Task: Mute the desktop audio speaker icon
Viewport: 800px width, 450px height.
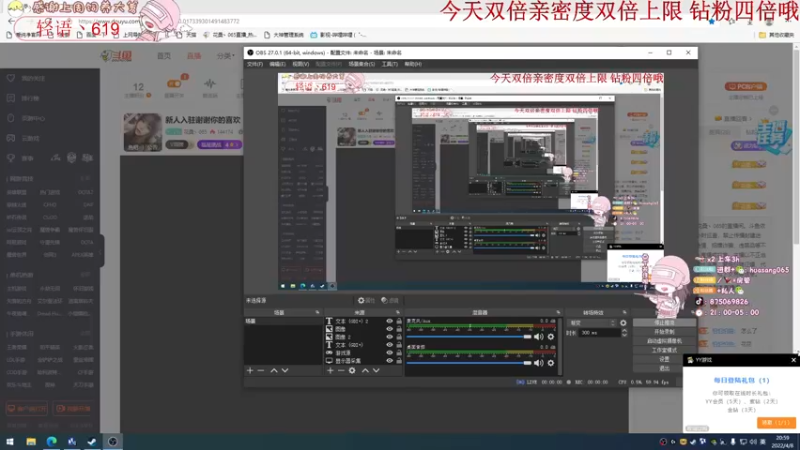Action: (x=538, y=363)
